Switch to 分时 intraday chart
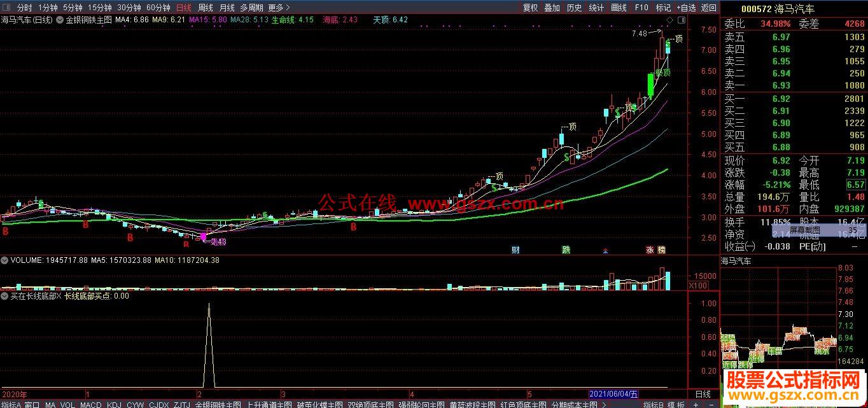Image resolution: width=868 pixels, height=408 pixels. coord(24,8)
